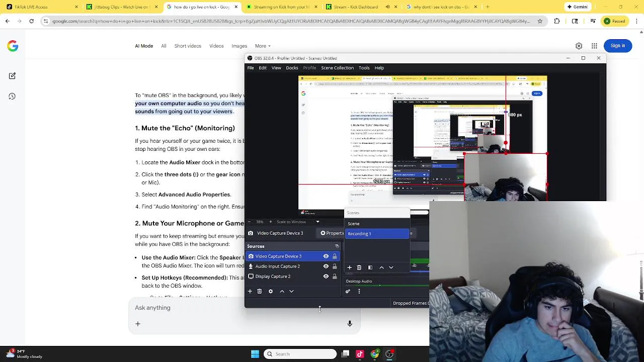The width and height of the screenshot is (644, 362).
Task: Open advanced audio properties gears icon
Action: point(348,292)
